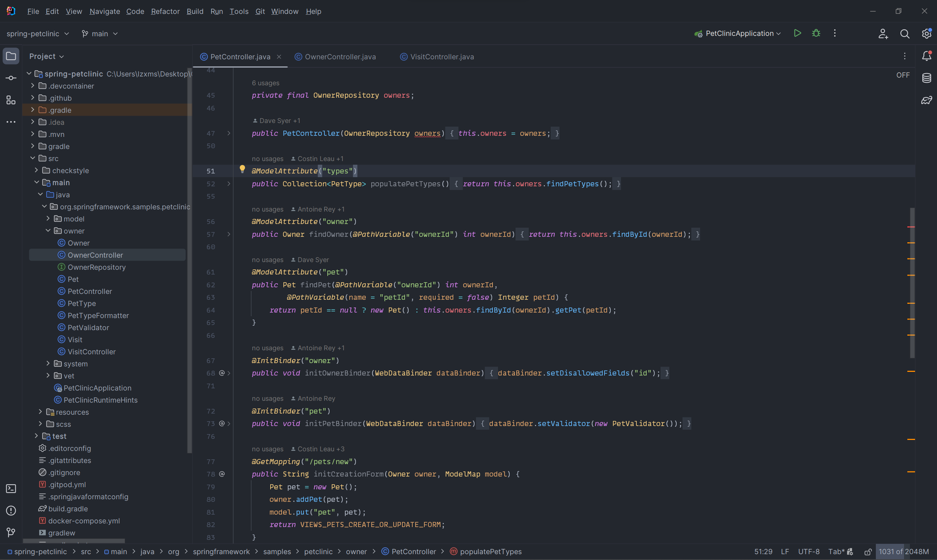This screenshot has width=937, height=560.
Task: Open the Database tool window
Action: click(926, 78)
